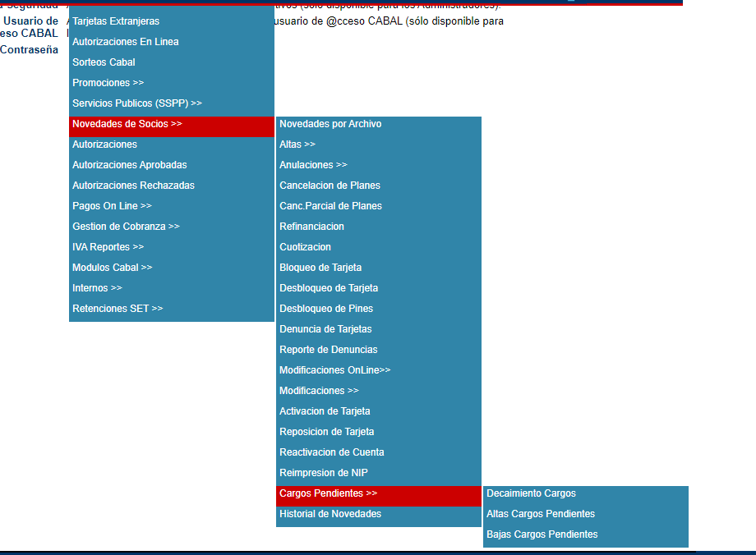Click Sorteos Cabal menu item
756x555 pixels.
(104, 62)
